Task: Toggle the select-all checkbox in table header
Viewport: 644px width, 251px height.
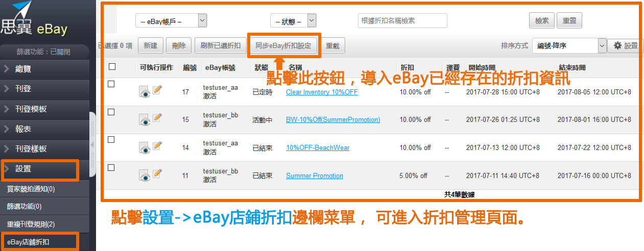Action: [112, 66]
